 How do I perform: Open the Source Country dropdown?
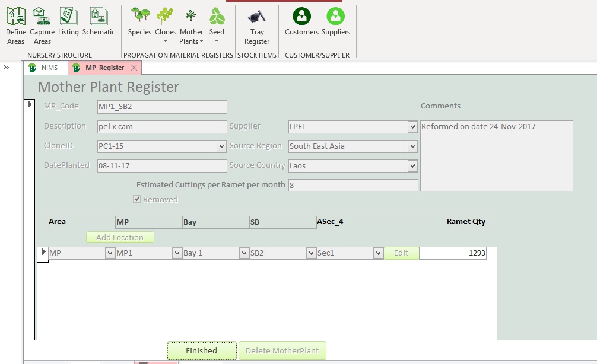click(412, 166)
